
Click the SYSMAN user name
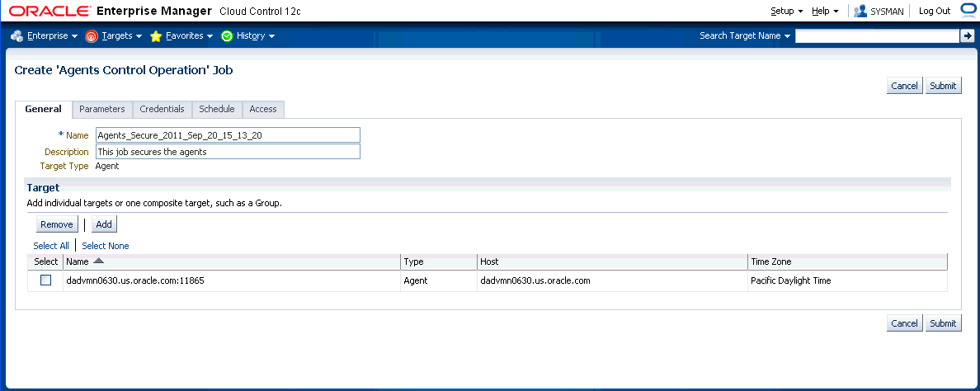click(x=887, y=12)
